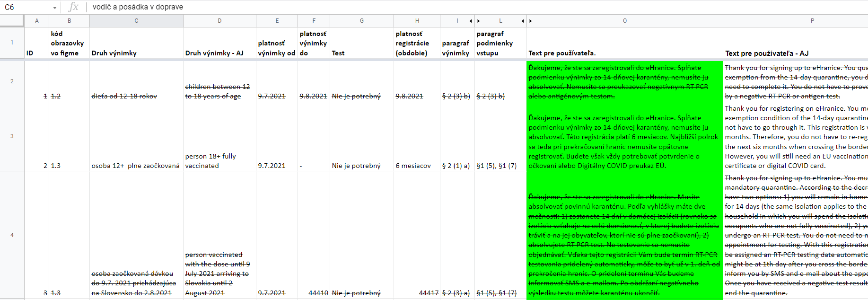Click cell '§1 (5), §1 (7)' in row 3
This screenshot has height=300, width=868.
click(x=501, y=136)
